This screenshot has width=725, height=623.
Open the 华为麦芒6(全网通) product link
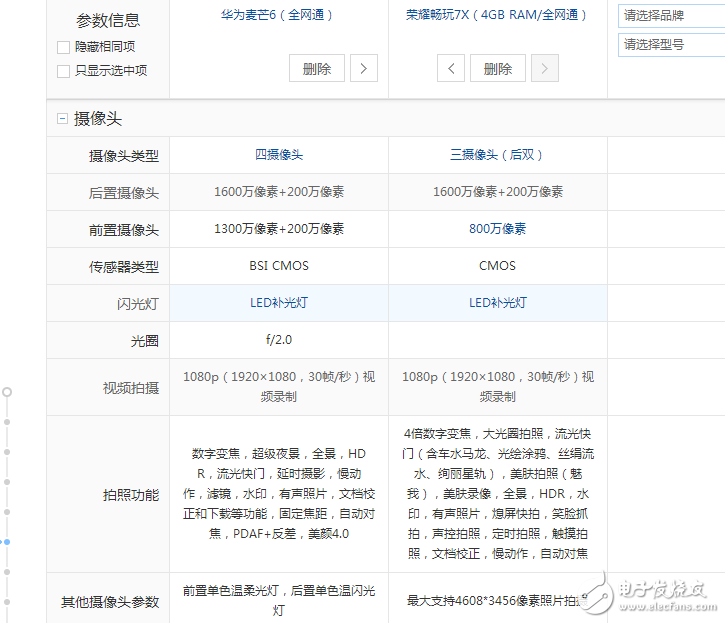point(278,15)
